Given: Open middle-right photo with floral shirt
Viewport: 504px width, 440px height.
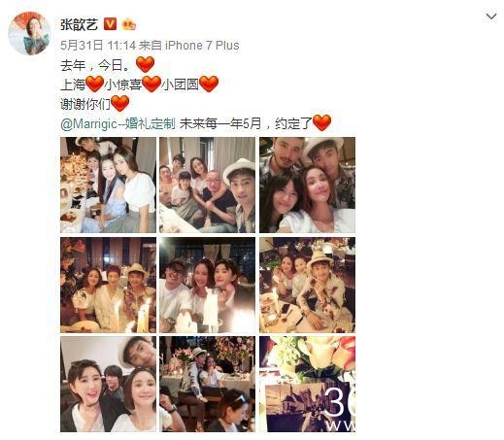Looking at the screenshot, I should (x=307, y=285).
